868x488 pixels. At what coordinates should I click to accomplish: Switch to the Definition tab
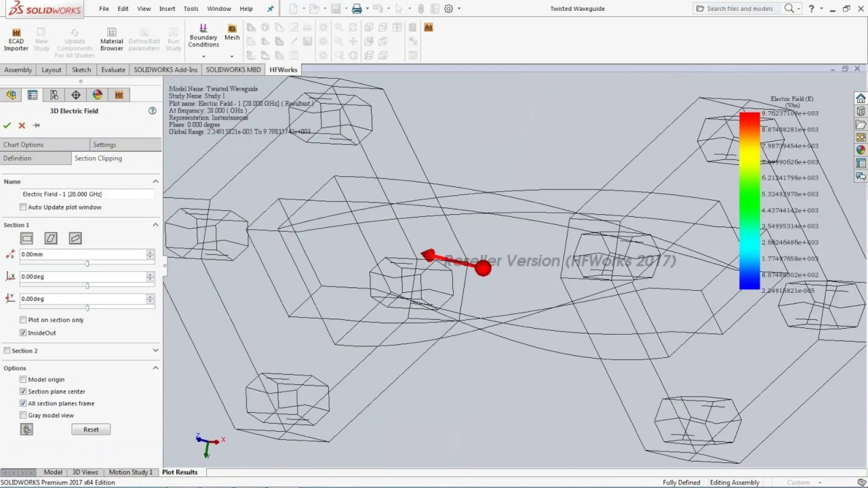(x=35, y=158)
